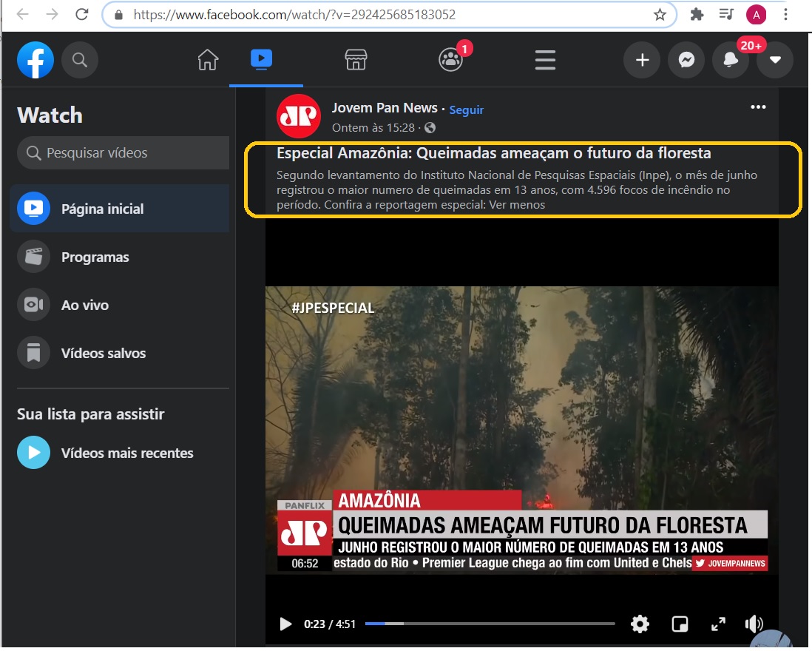
Task: Open Chrome profile avatar A
Action: (756, 15)
